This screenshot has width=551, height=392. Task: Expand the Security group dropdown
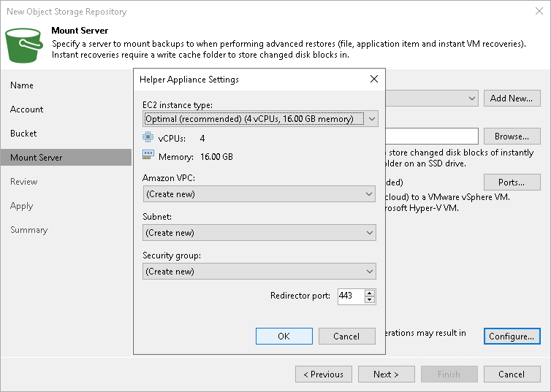point(259,272)
